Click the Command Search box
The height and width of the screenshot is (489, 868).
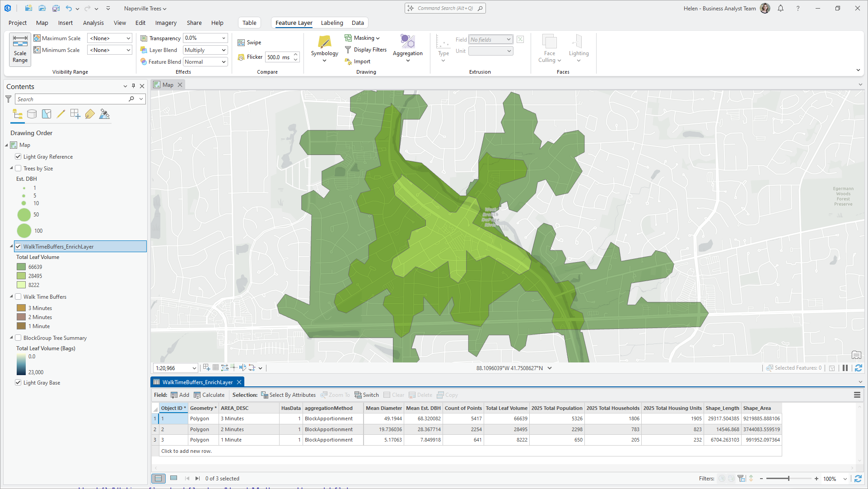[445, 8]
